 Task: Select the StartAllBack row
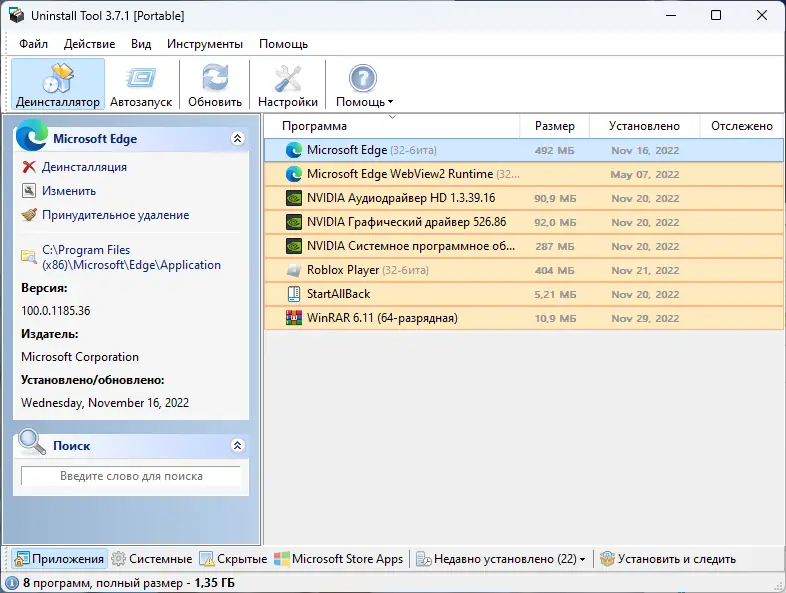click(524, 295)
